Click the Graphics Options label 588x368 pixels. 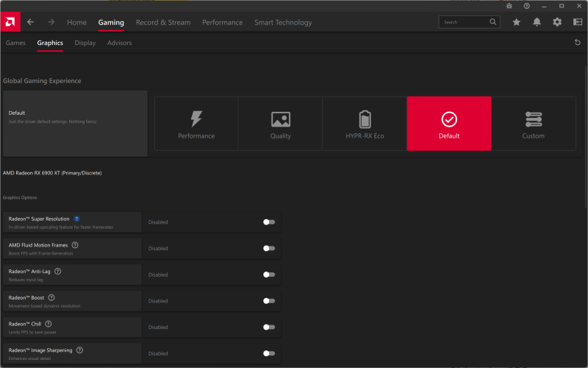(x=20, y=197)
